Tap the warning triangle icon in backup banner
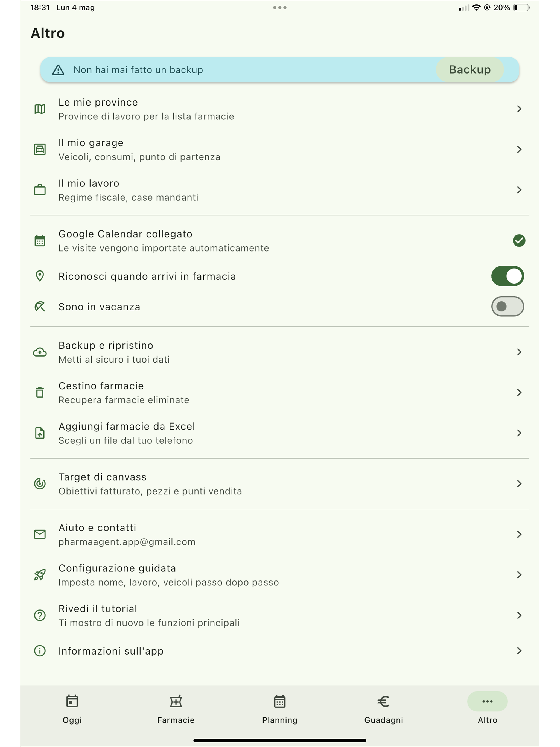Screen dimensions: 560x747 58,70
